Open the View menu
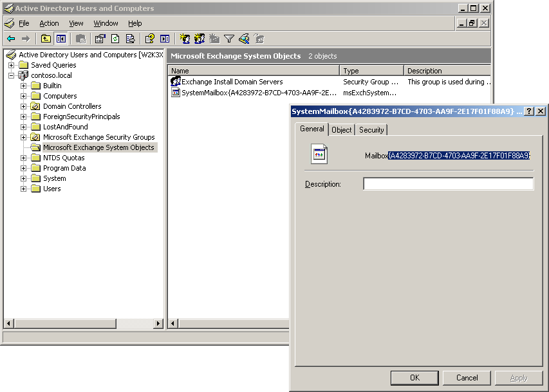The height and width of the screenshot is (392, 549). pos(76,23)
